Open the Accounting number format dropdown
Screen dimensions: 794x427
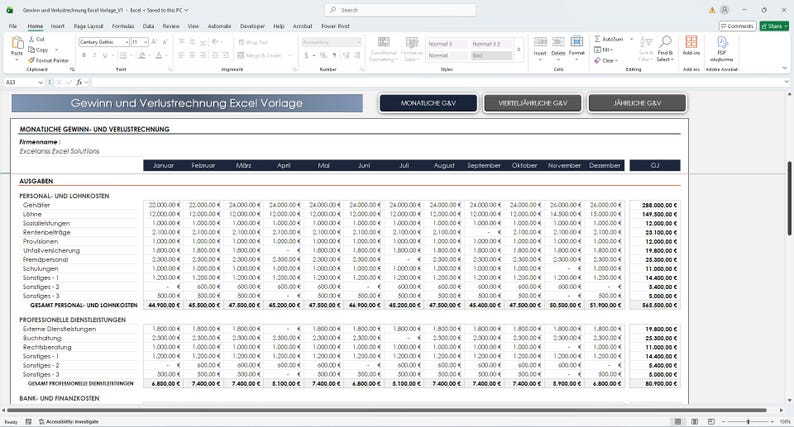pos(359,42)
